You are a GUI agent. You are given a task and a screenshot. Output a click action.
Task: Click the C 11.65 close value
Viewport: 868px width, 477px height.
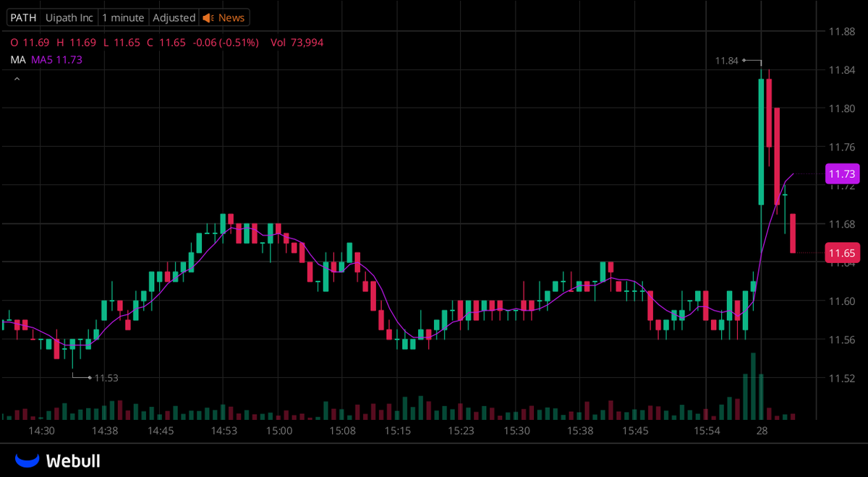coord(166,43)
